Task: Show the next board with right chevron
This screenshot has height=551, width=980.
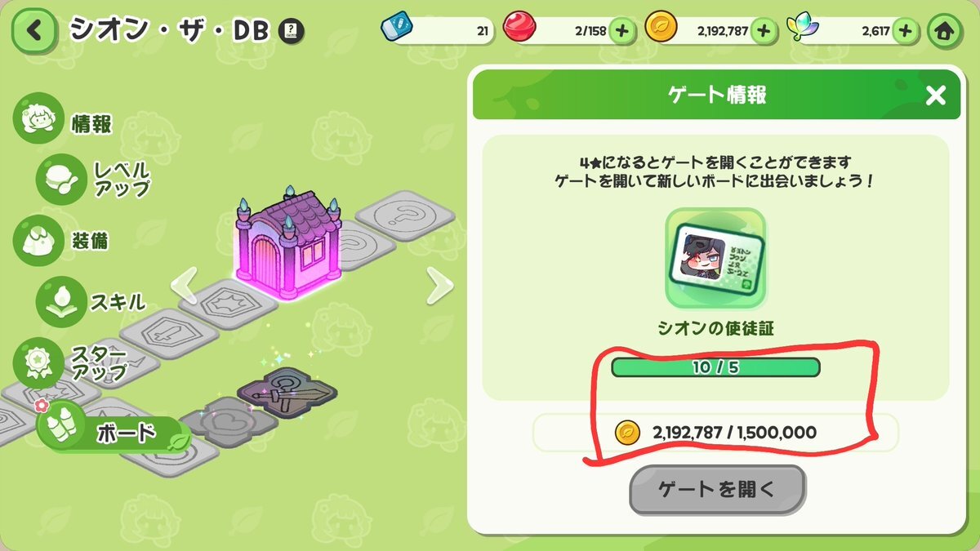Action: pyautogui.click(x=440, y=287)
